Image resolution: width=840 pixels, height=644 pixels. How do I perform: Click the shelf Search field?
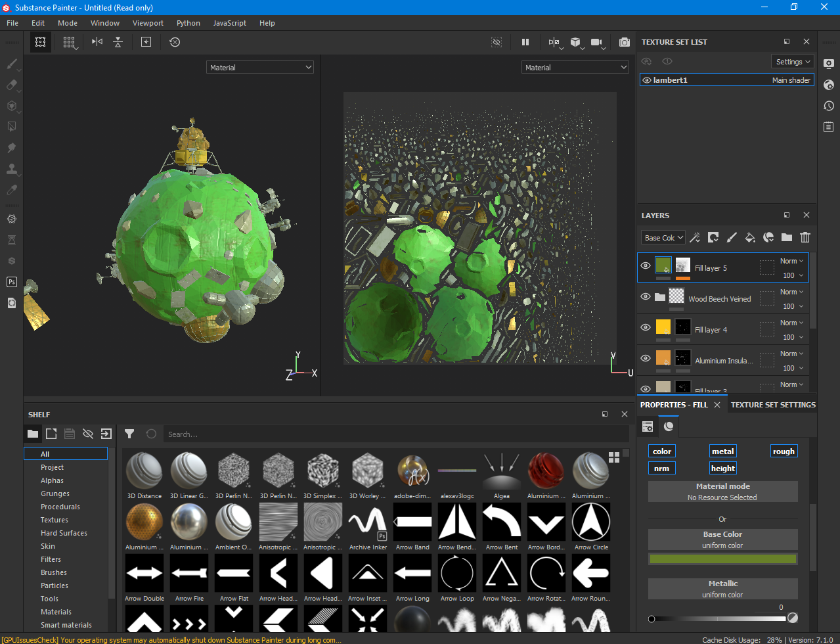395,434
